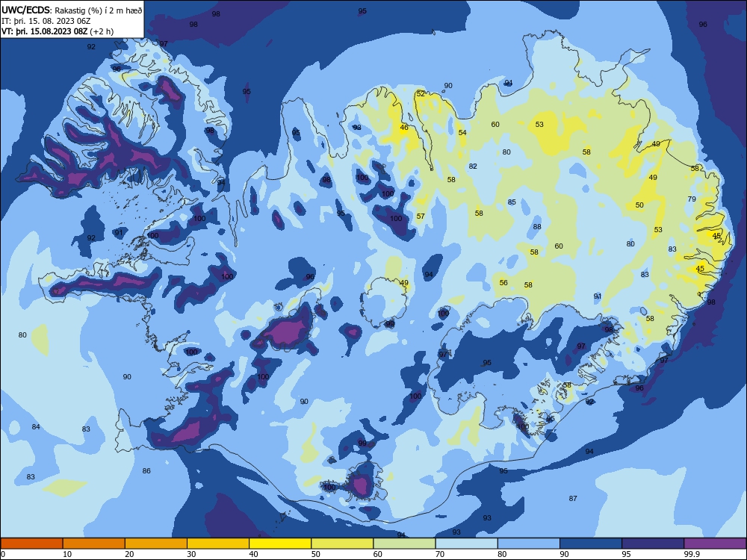Select the '87' value over the southeast sea

pos(573,499)
